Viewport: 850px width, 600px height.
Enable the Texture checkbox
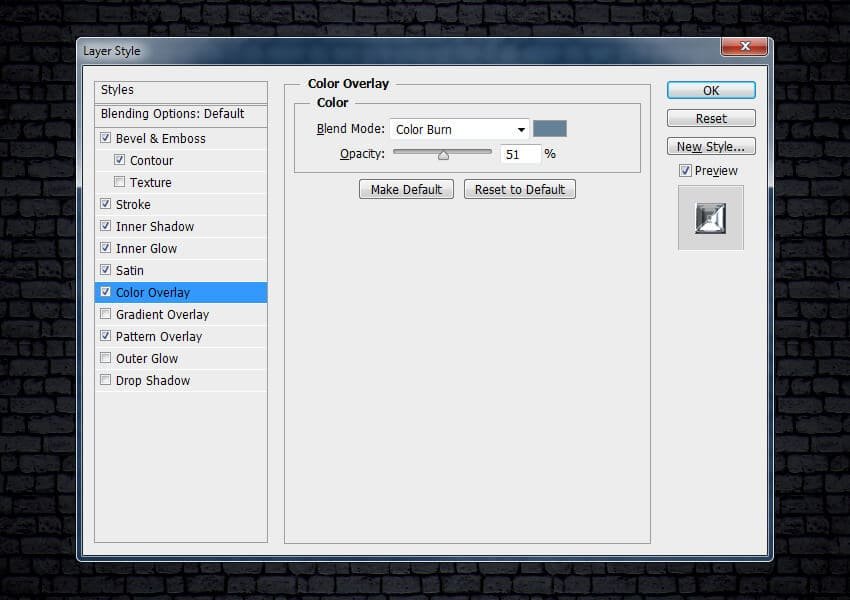[120, 183]
